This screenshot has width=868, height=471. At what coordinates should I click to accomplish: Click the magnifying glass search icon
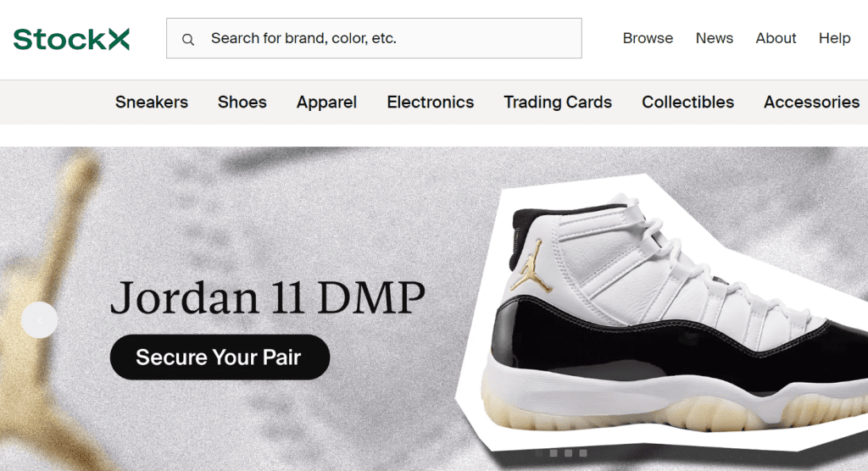pyautogui.click(x=188, y=39)
